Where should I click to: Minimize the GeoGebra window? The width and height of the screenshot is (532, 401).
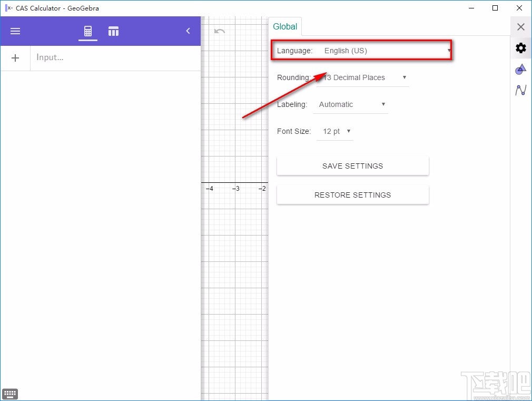click(471, 8)
